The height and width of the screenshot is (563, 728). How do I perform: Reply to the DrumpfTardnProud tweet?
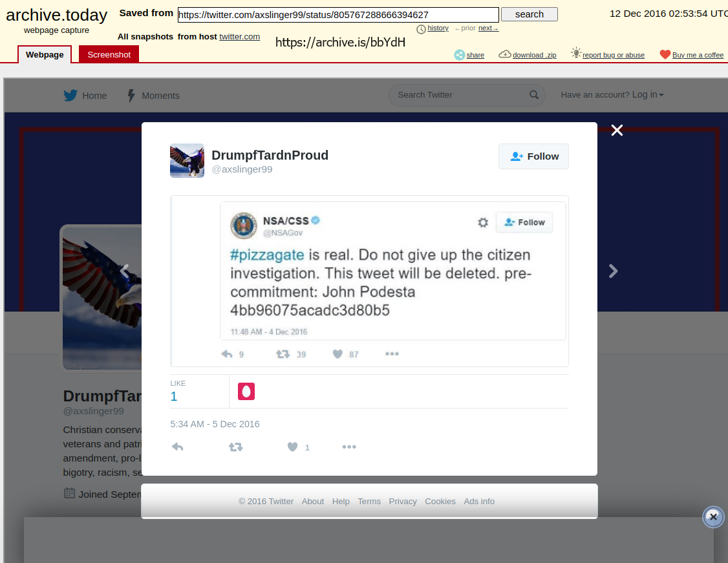(x=177, y=447)
